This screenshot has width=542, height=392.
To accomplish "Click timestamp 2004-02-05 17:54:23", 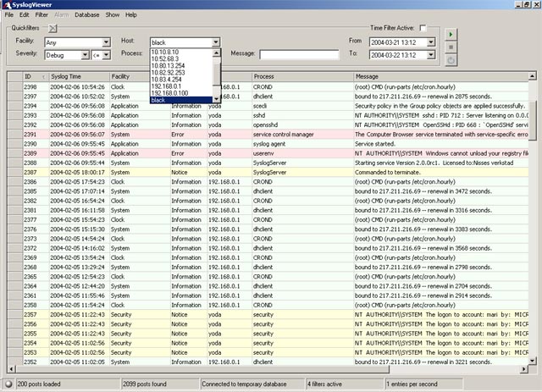I will pyautogui.click(x=77, y=182).
